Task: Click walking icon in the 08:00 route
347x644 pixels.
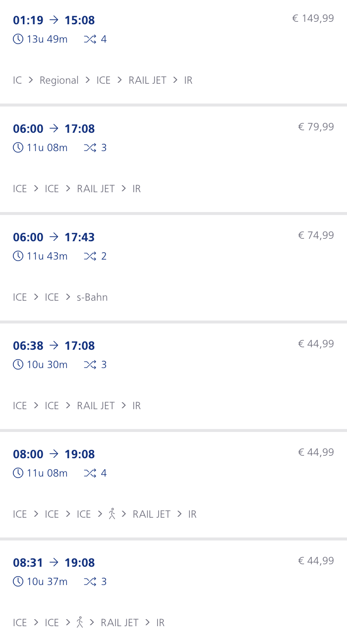Action: pyautogui.click(x=112, y=514)
